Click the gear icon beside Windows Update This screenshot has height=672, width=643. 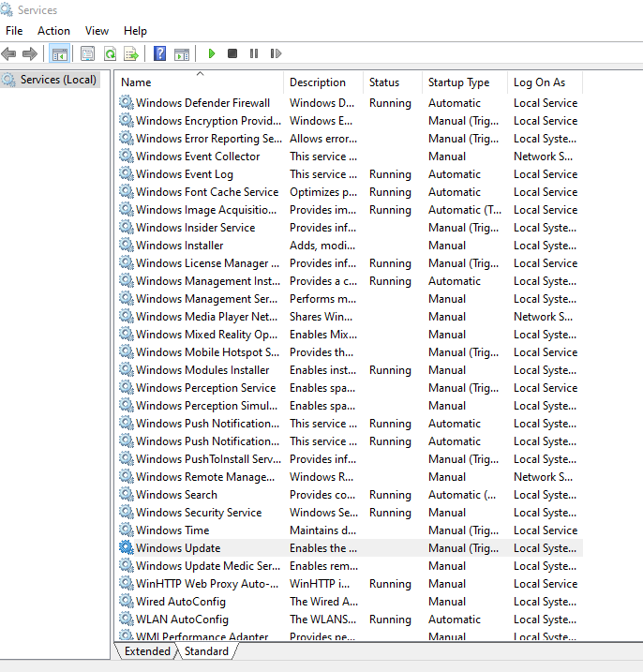(x=126, y=547)
